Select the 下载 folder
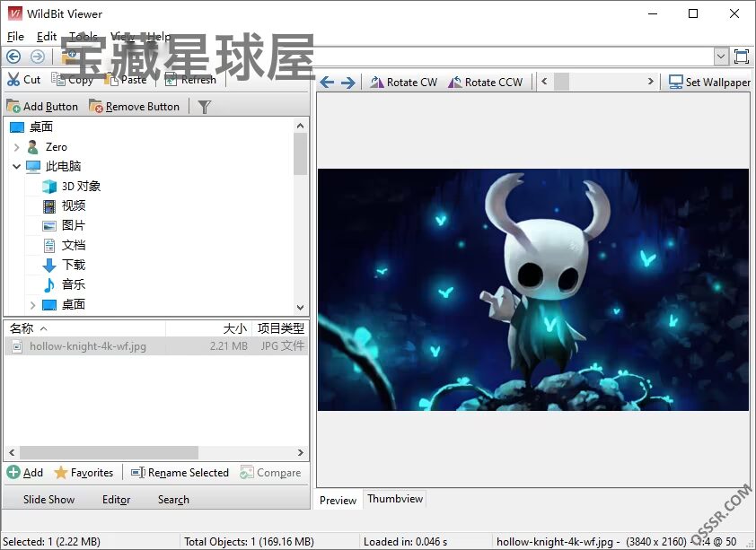Screen dimensions: 756x550 74,265
